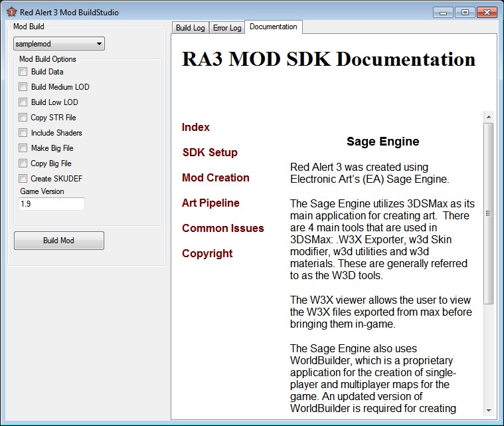Viewport: 504px width, 426px height.
Task: Click the Game Version input field
Action: 52,204
